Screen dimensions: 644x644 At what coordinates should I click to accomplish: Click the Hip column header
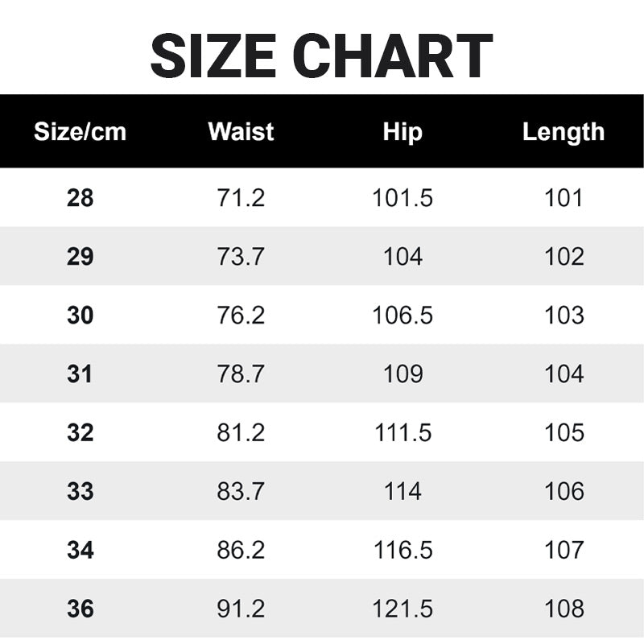402,131
